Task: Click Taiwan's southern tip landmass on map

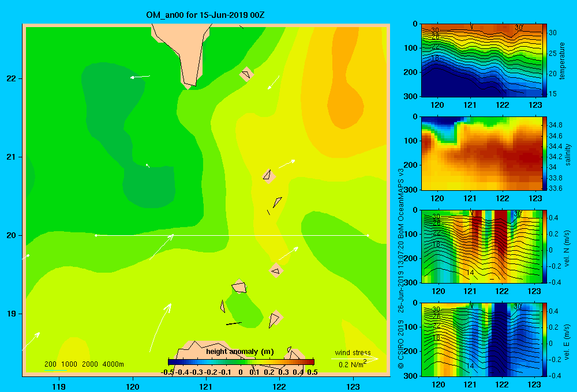Action: tap(185, 51)
